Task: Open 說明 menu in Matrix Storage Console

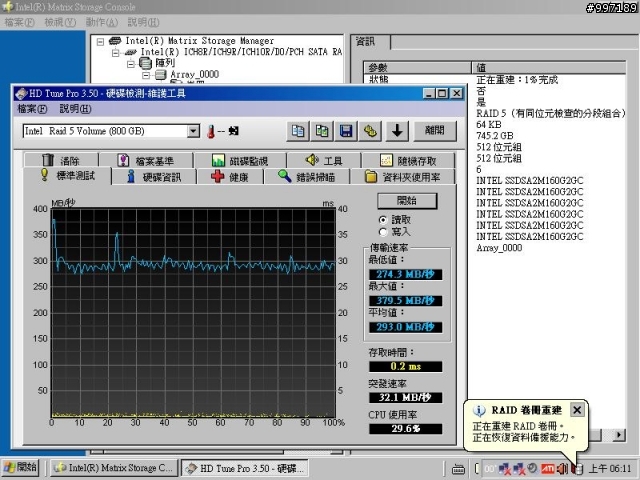Action: (x=143, y=22)
